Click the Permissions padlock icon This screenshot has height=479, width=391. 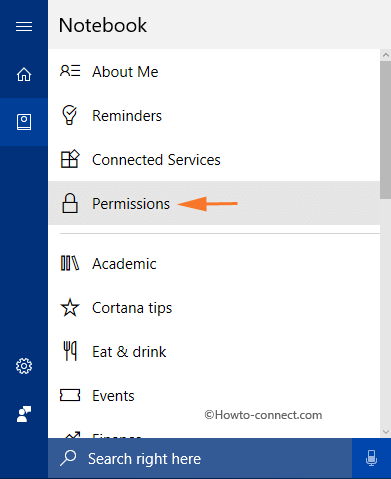70,203
